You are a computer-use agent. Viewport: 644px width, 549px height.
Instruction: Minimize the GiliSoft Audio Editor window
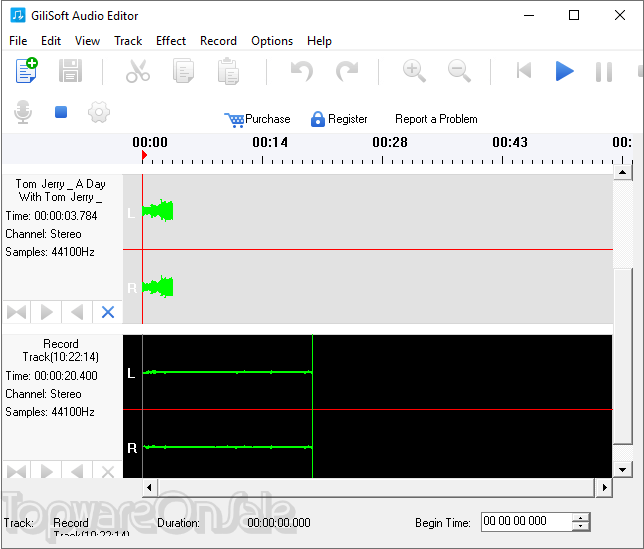click(529, 16)
